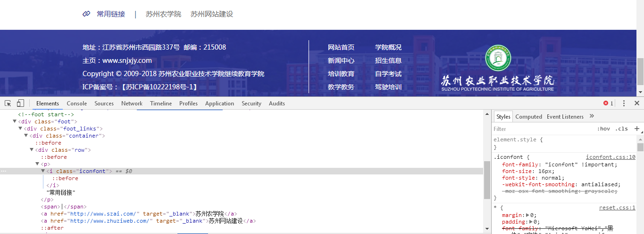The height and width of the screenshot is (234, 644).
Task: Open the iconfont.css:10 source link
Action: [611, 157]
